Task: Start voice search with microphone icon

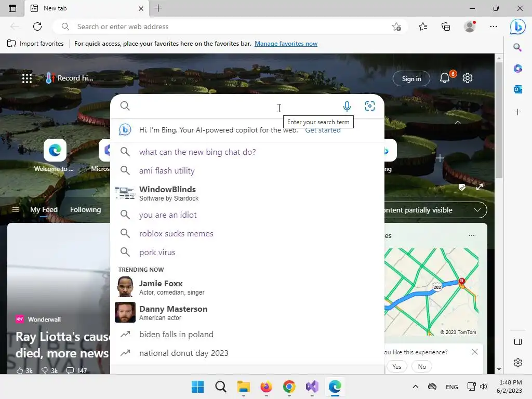Action: (347, 106)
